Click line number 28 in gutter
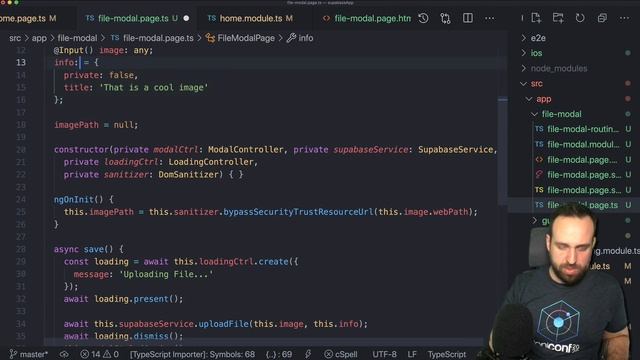The width and height of the screenshot is (640, 360). [21, 249]
